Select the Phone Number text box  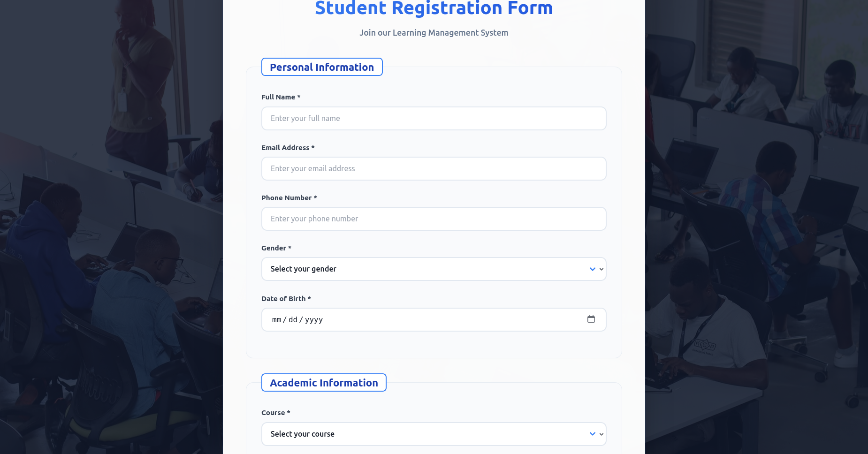click(434, 219)
